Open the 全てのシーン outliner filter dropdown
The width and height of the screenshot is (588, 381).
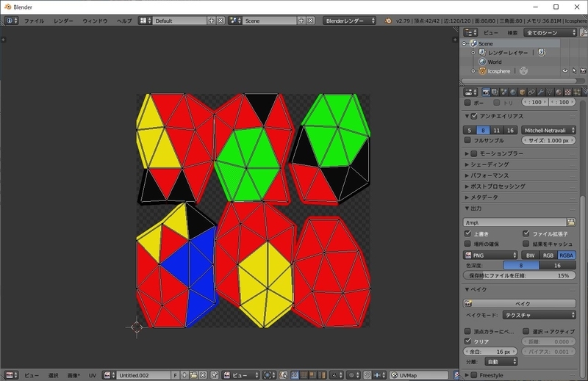(550, 32)
